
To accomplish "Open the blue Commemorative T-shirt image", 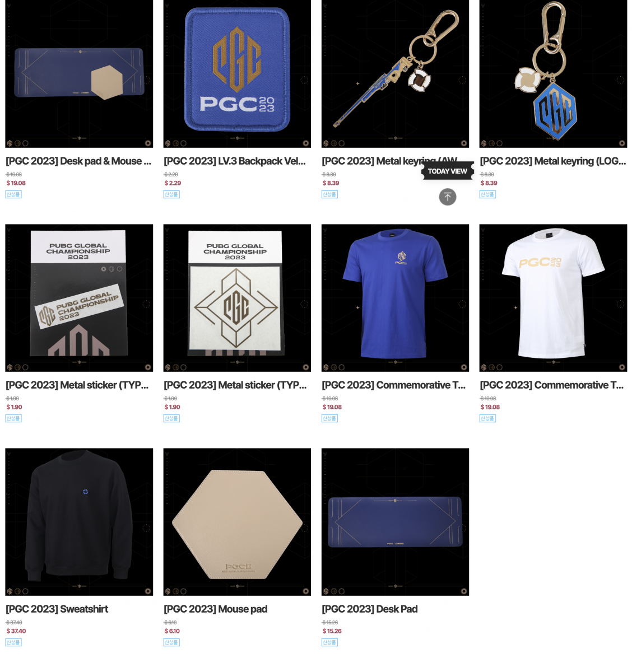I will (x=395, y=298).
